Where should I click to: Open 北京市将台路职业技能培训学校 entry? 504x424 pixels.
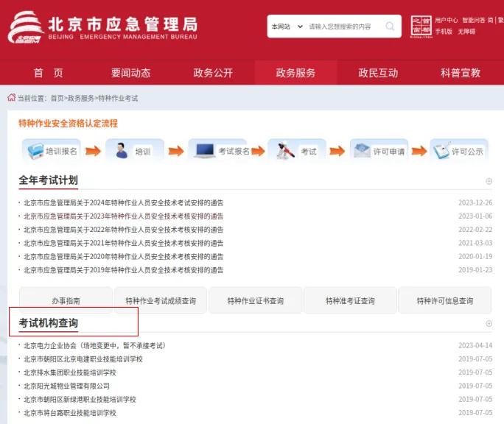pyautogui.click(x=70, y=413)
